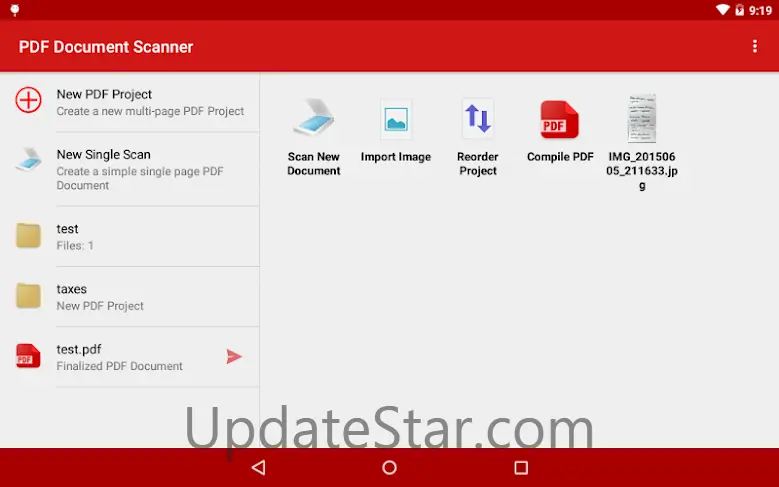Tap the battery status icon

click(x=739, y=10)
